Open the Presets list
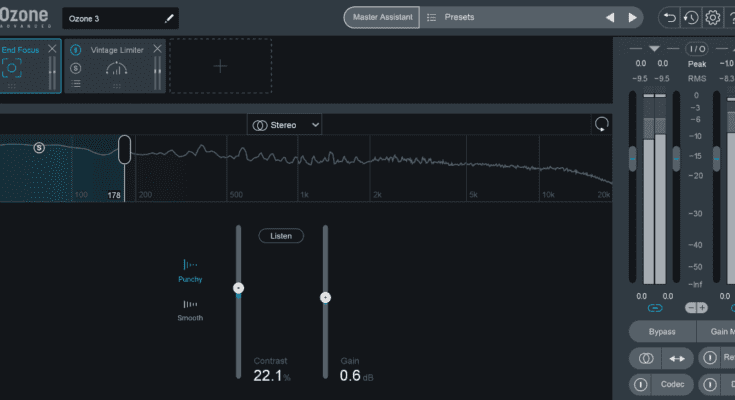The image size is (735, 400). point(460,18)
